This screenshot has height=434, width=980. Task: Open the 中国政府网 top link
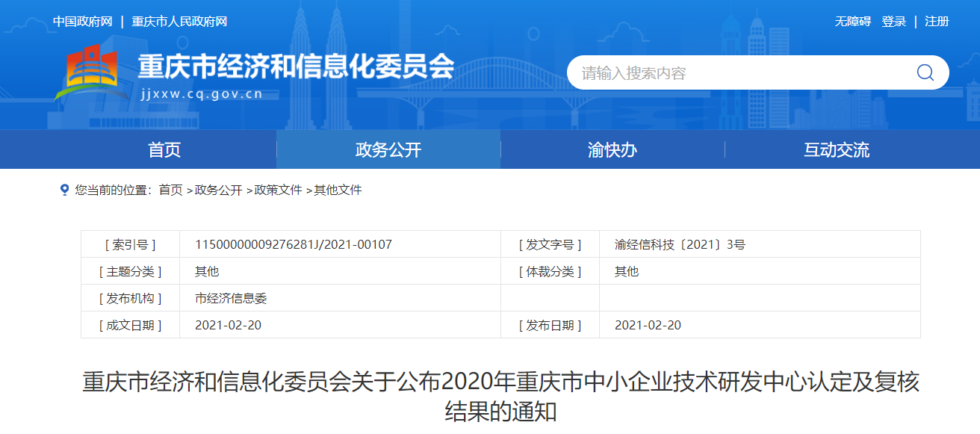82,22
